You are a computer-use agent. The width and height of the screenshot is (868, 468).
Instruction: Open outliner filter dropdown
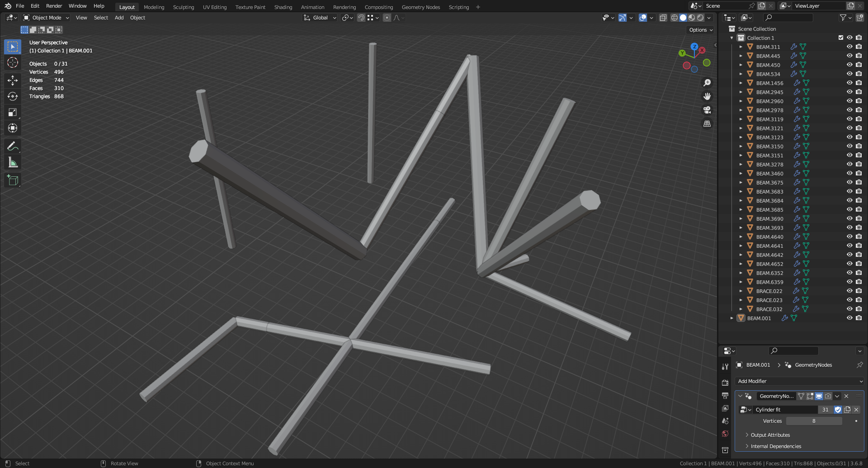coord(845,18)
